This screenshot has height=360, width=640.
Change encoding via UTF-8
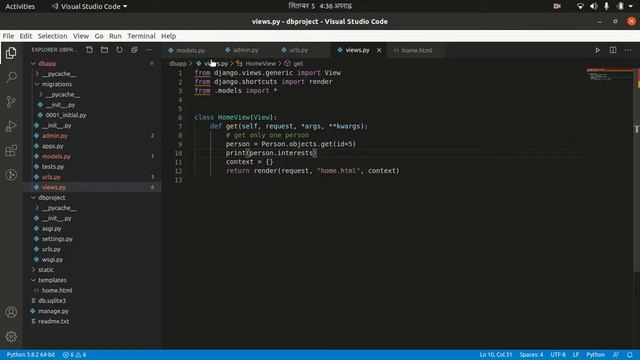click(x=558, y=355)
